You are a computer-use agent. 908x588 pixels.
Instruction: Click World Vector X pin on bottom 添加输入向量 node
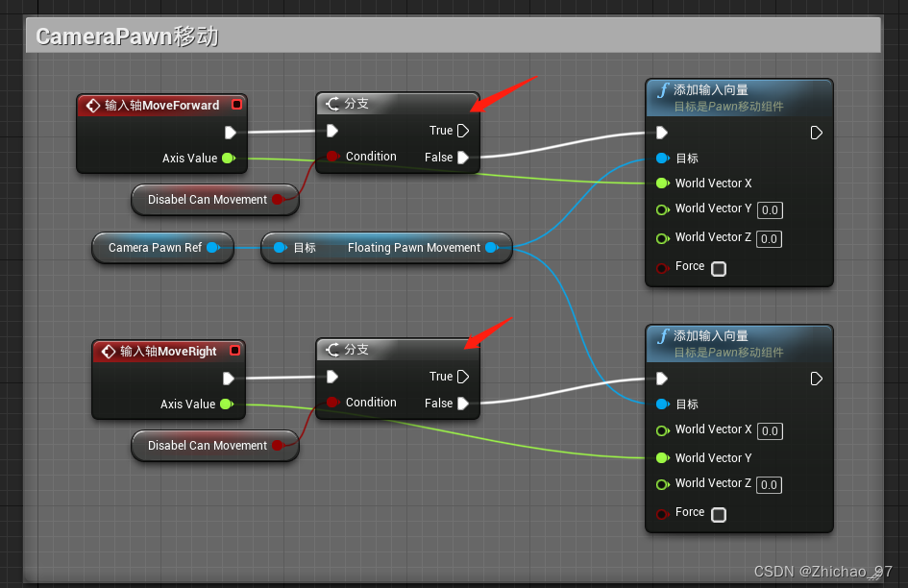660,430
